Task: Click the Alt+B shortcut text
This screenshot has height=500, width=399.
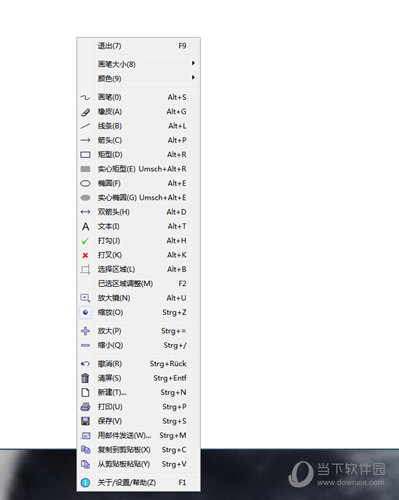Action: click(x=177, y=269)
